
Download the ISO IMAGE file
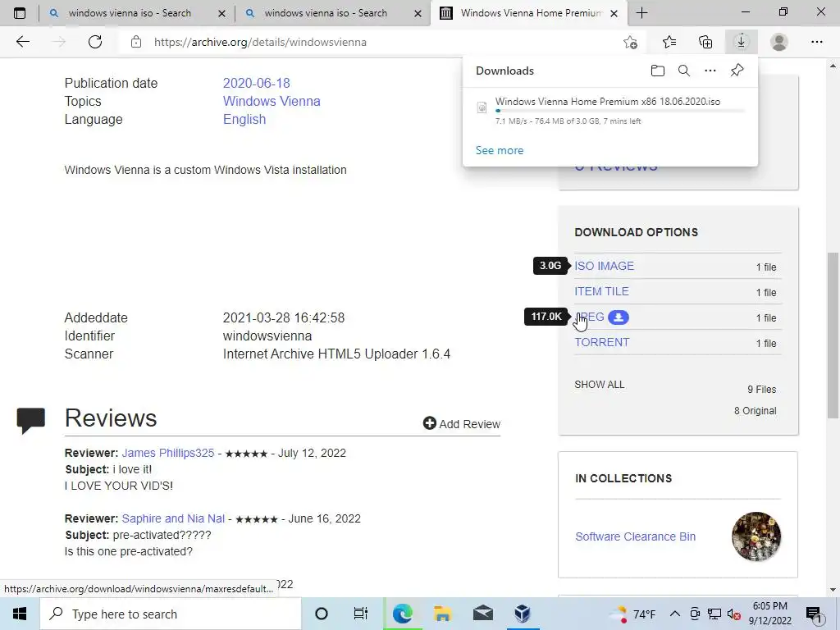click(604, 266)
